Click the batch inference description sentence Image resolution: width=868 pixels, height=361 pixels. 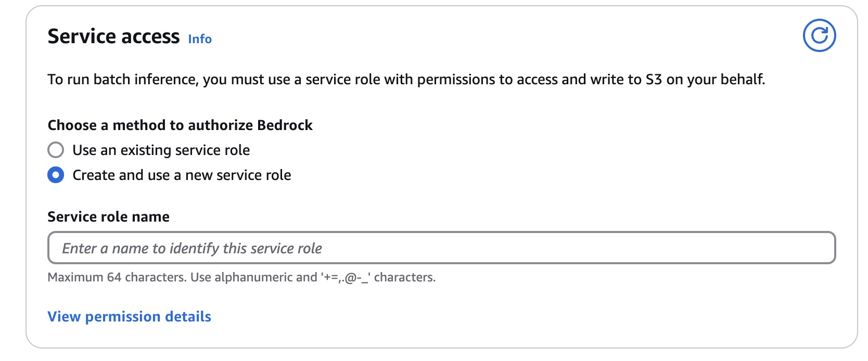click(406, 80)
